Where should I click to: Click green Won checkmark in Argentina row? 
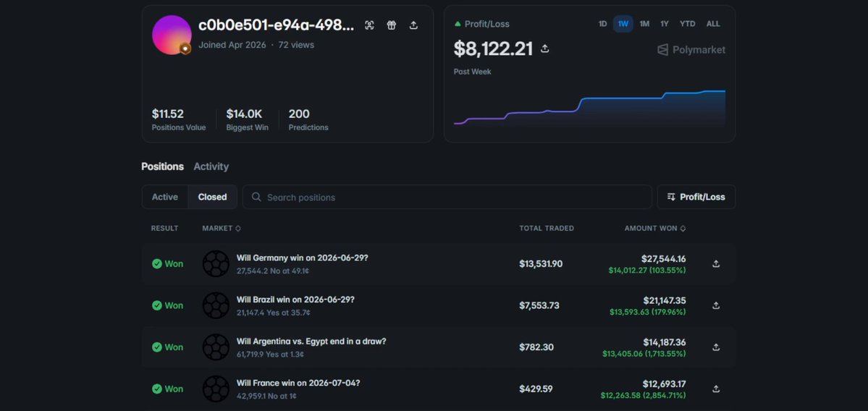157,347
